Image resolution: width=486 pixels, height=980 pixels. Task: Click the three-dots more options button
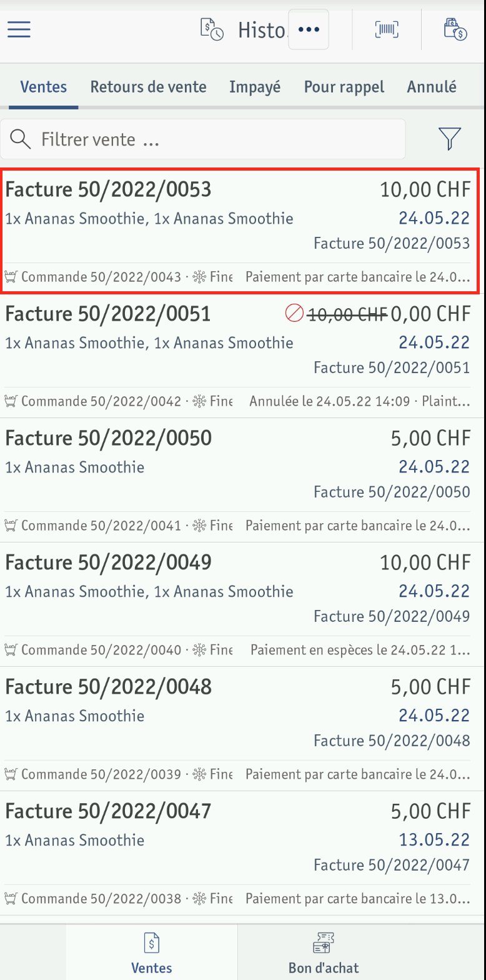[309, 29]
